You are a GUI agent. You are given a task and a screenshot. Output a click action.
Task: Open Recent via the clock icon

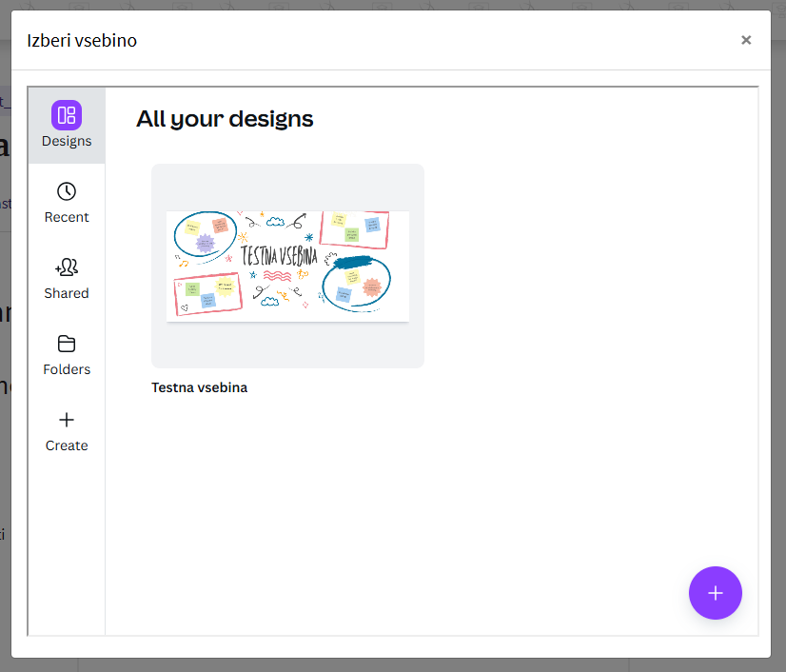pyautogui.click(x=67, y=191)
